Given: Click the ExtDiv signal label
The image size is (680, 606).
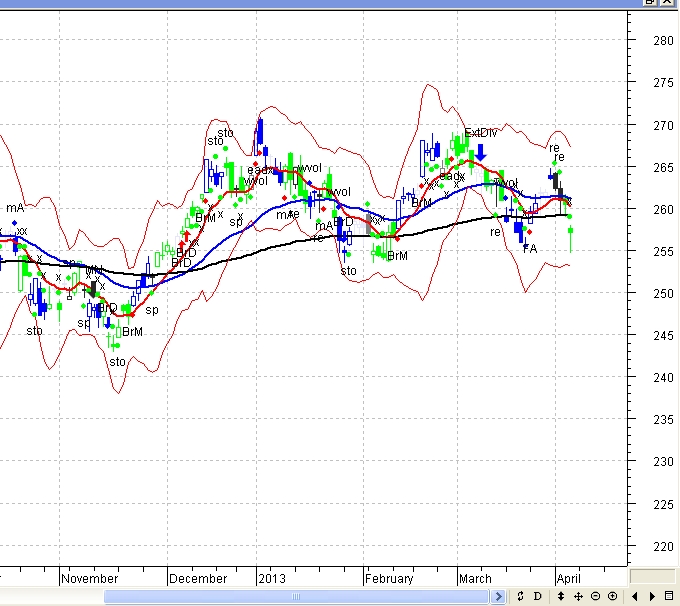Looking at the screenshot, I should point(480,133).
